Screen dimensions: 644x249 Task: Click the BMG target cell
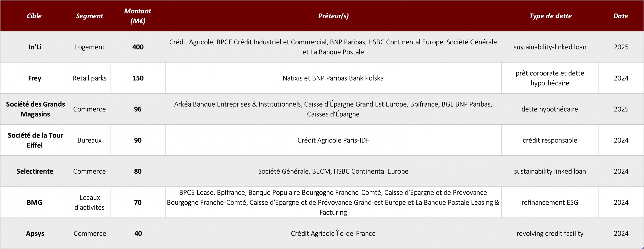tap(35, 202)
